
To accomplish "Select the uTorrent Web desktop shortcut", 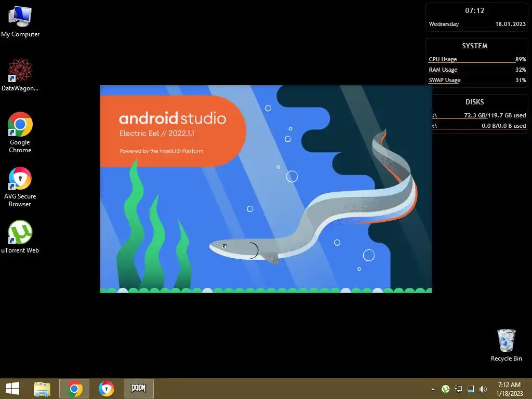I will [x=20, y=237].
